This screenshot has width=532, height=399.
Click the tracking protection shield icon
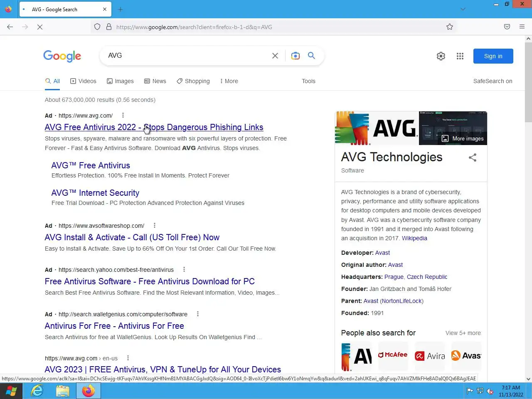tap(97, 27)
